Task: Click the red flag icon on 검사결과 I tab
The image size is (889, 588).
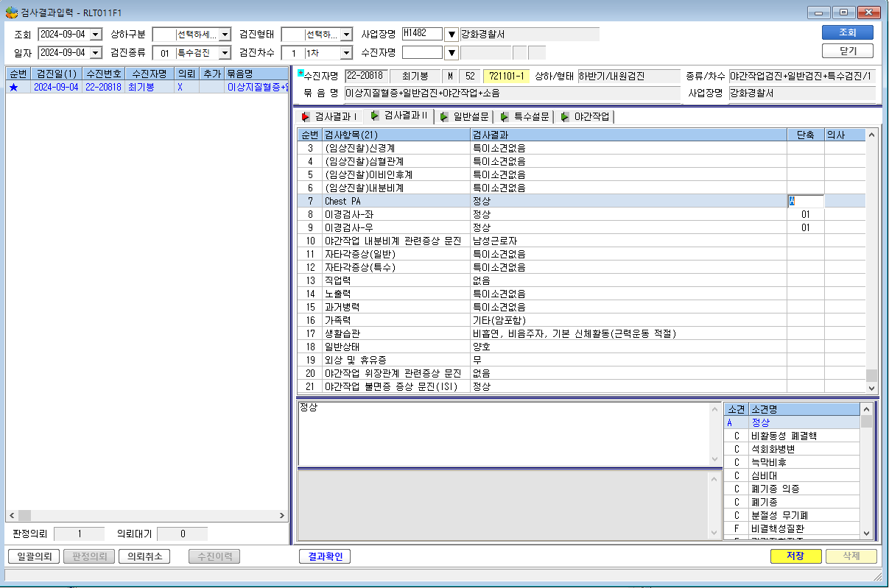Action: click(306, 117)
